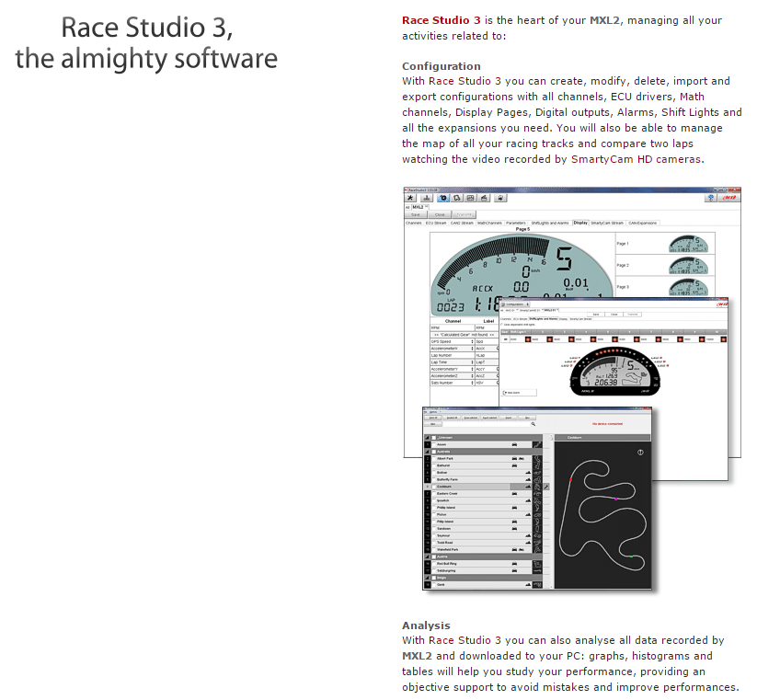Viewport: 757px width, 700px height.
Task: Open the bar chart analysis icon
Action: (426, 198)
